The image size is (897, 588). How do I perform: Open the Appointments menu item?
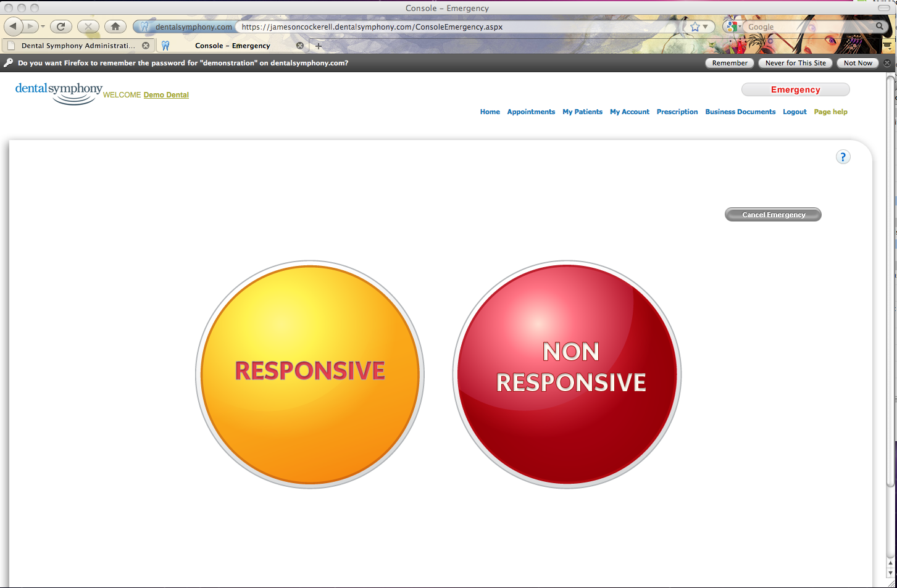pyautogui.click(x=531, y=112)
